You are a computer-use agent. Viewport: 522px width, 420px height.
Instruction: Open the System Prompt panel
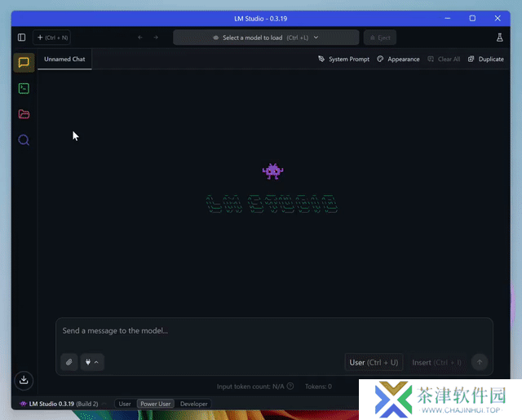343,60
